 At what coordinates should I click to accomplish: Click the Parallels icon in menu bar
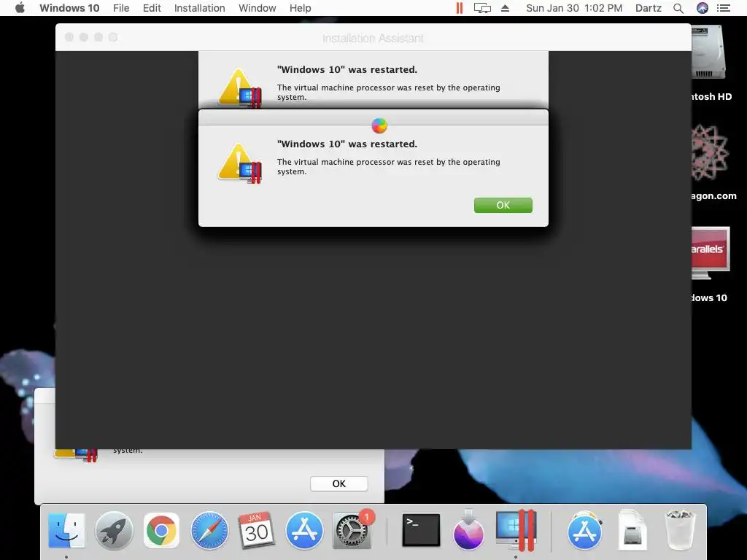click(460, 8)
